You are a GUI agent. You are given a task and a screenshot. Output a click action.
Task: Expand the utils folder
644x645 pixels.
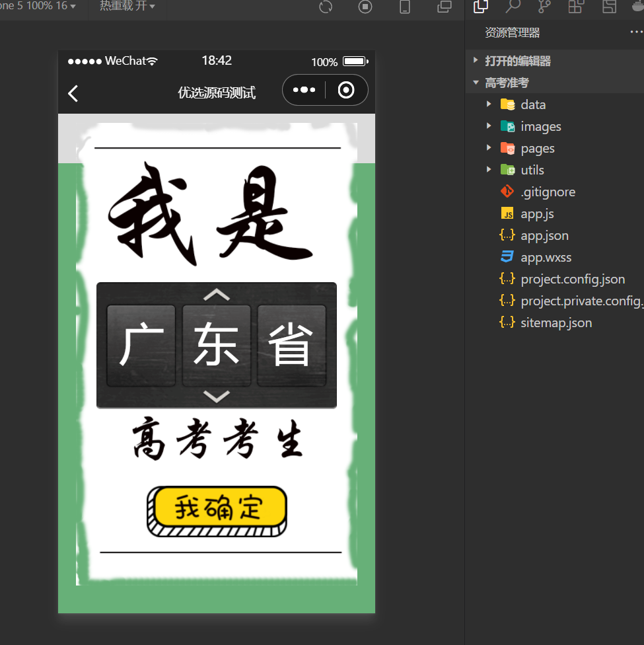point(554,170)
